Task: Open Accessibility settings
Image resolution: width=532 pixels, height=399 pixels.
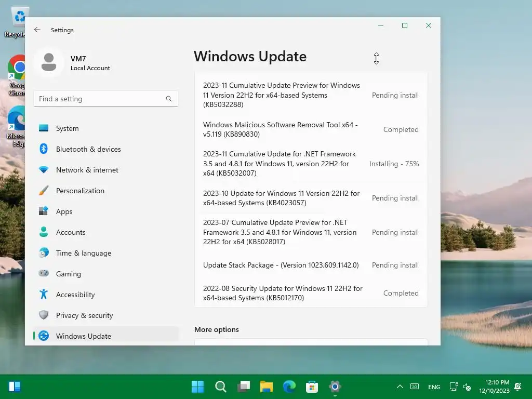Action: click(x=106, y=294)
